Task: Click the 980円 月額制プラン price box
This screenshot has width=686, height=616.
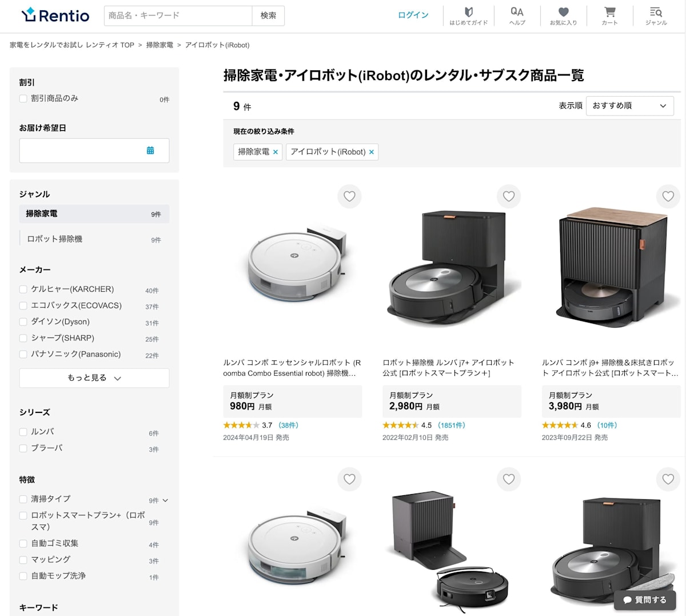Action: tap(292, 401)
